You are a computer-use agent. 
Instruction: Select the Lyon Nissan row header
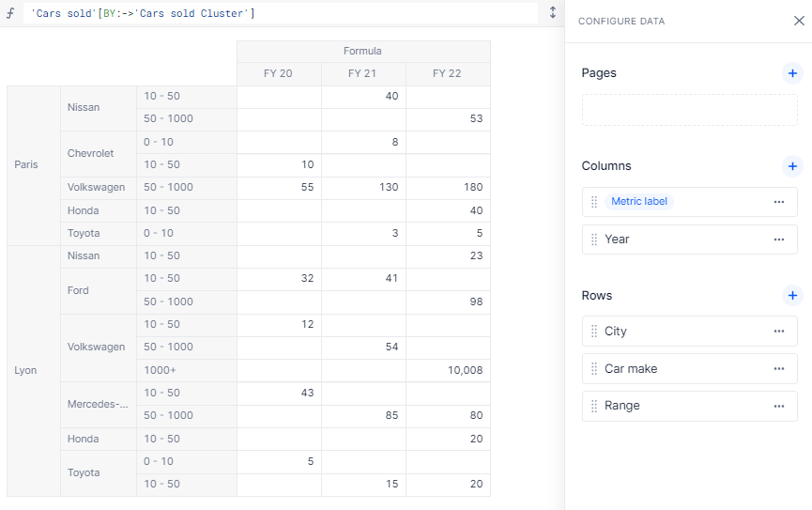click(99, 256)
